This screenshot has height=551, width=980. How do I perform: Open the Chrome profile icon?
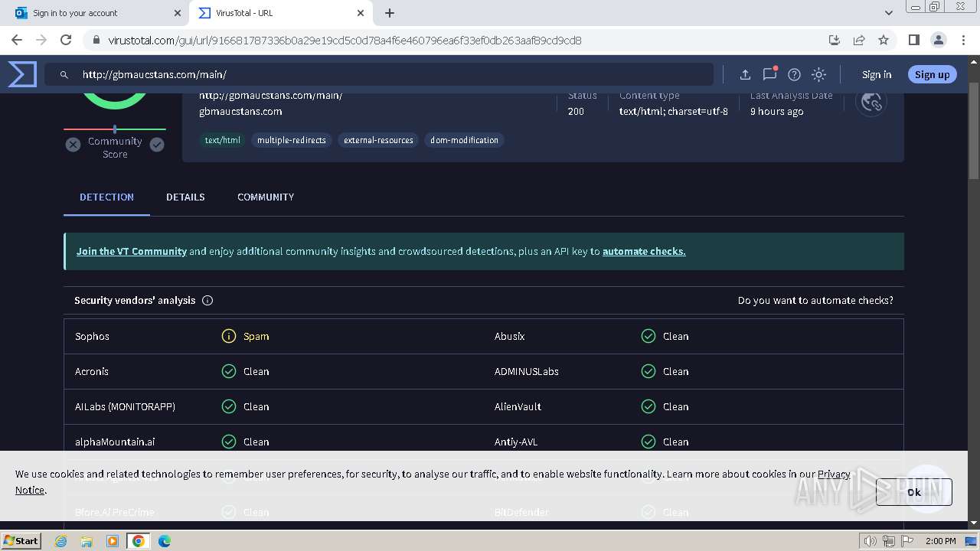(938, 40)
